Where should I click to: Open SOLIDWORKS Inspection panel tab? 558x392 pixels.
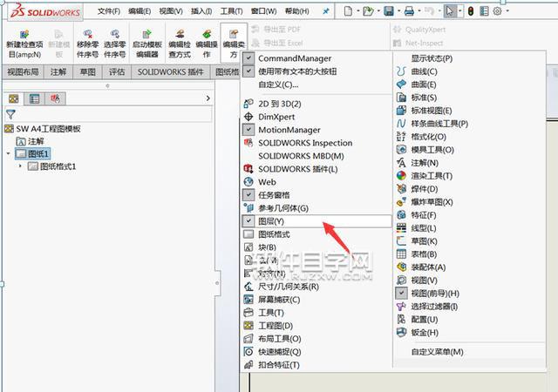55,98
